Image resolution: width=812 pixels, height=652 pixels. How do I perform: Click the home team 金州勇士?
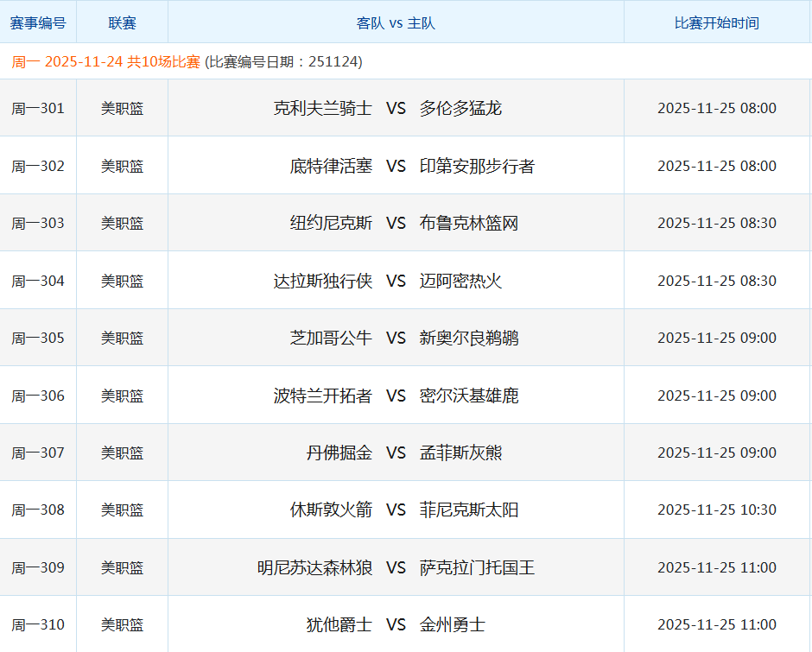pyautogui.click(x=453, y=624)
